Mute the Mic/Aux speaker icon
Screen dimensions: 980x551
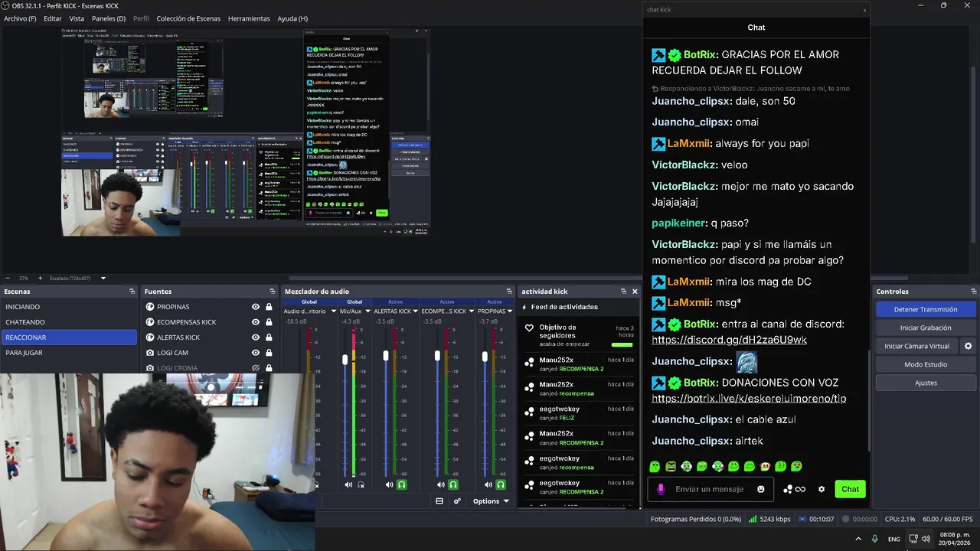click(348, 484)
